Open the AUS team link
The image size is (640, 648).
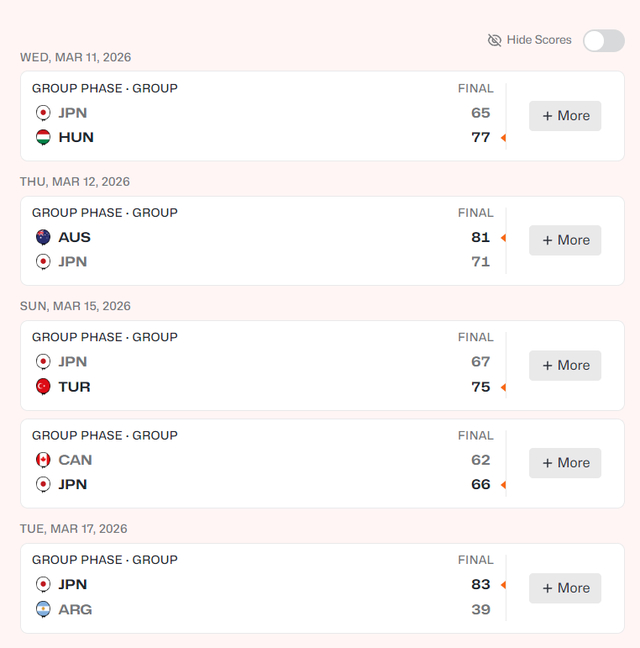(x=74, y=237)
